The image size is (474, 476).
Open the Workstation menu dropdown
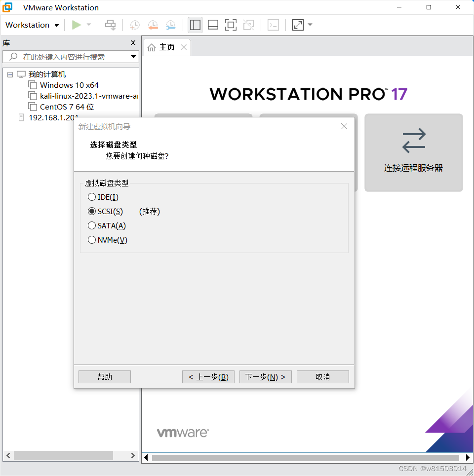click(32, 25)
